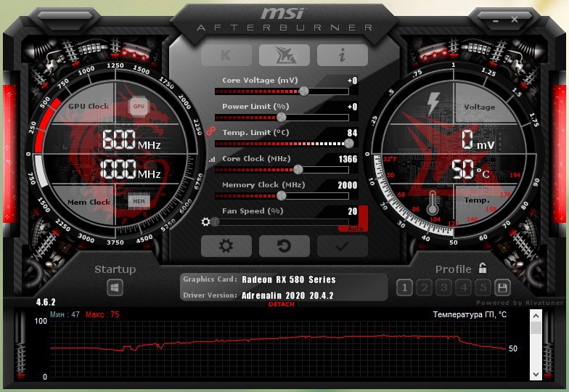Open settings with the gear button
Viewport: 569px width, 392px height.
point(226,245)
